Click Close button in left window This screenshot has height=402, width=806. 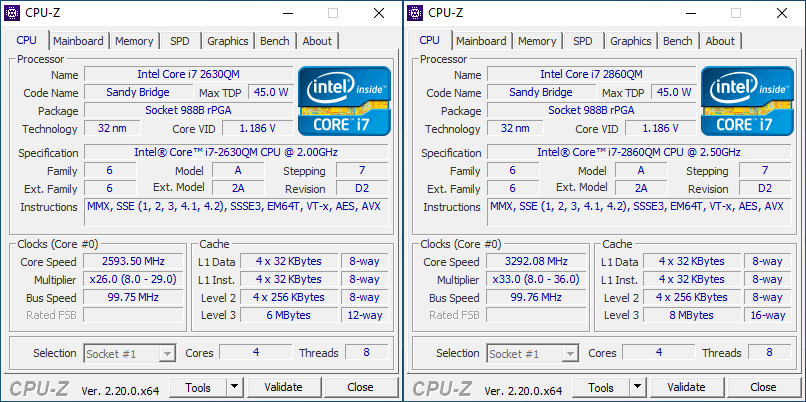pyautogui.click(x=360, y=387)
